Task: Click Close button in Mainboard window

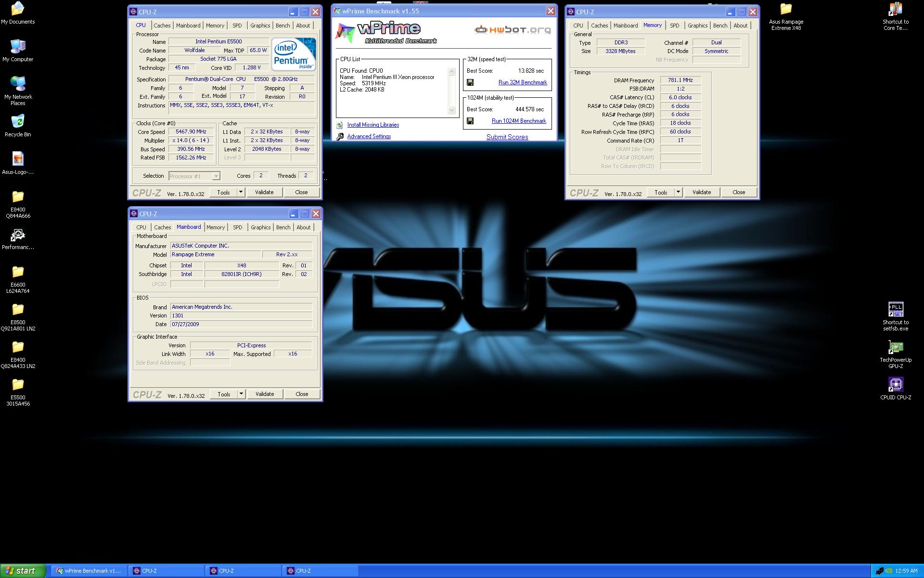Action: (302, 394)
